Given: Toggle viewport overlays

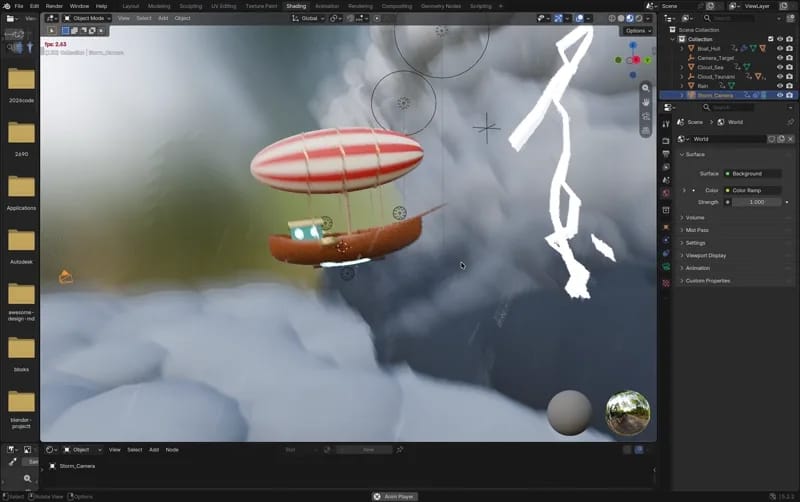Looking at the screenshot, I should click(579, 18).
